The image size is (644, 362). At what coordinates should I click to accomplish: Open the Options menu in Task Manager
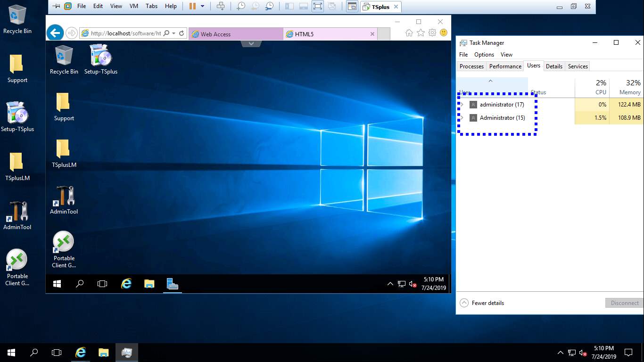484,55
